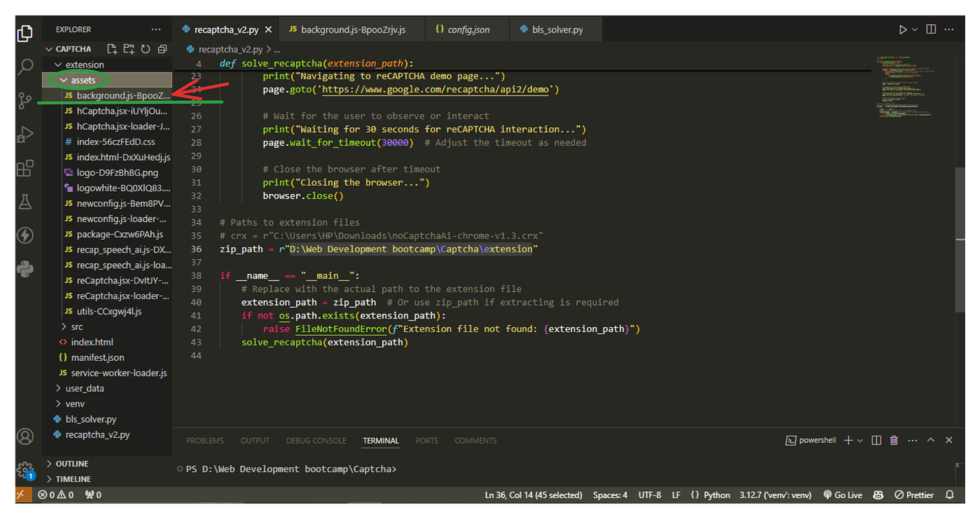The height and width of the screenshot is (519, 980).
Task: Open the Run and Debug view
Action: [x=25, y=134]
